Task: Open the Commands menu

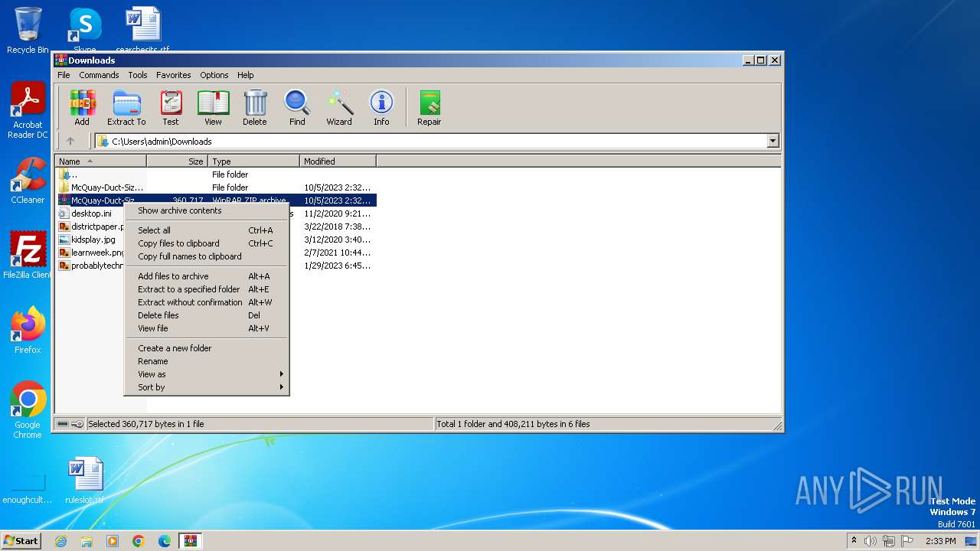Action: pos(99,75)
